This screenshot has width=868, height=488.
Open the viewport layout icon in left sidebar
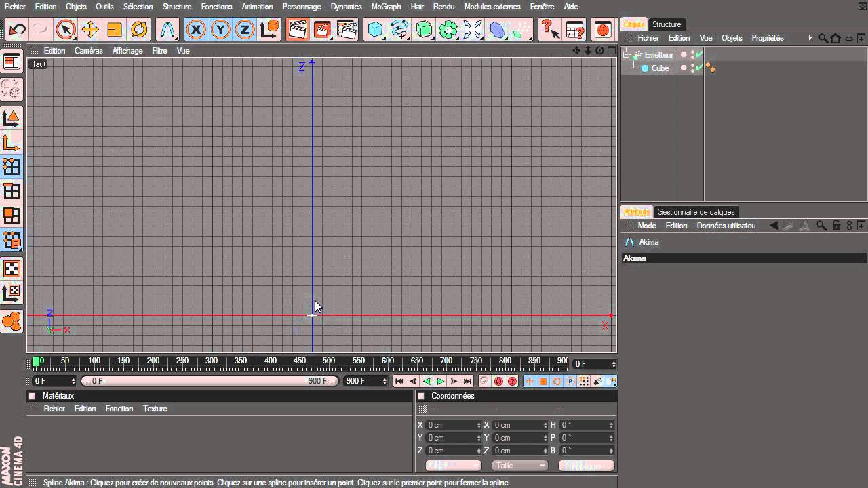(x=12, y=62)
